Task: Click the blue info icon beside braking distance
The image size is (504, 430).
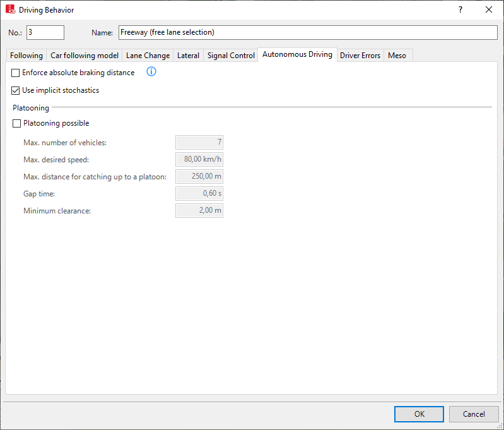Action: point(151,72)
